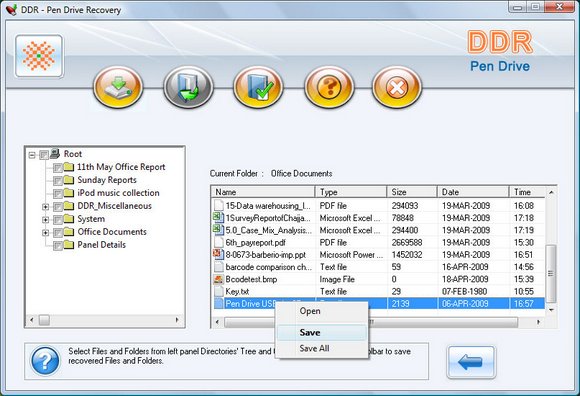Click the file list vertical scrollbar thumb

coord(551,273)
